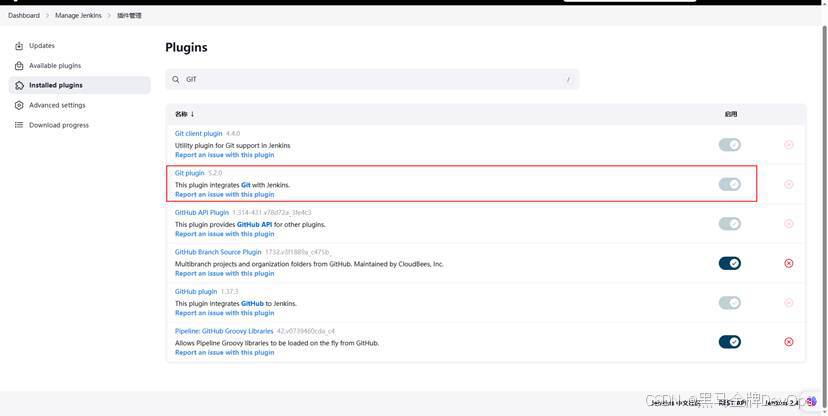The height and width of the screenshot is (416, 828).
Task: Open the GitHub plugin name link
Action: pos(196,291)
